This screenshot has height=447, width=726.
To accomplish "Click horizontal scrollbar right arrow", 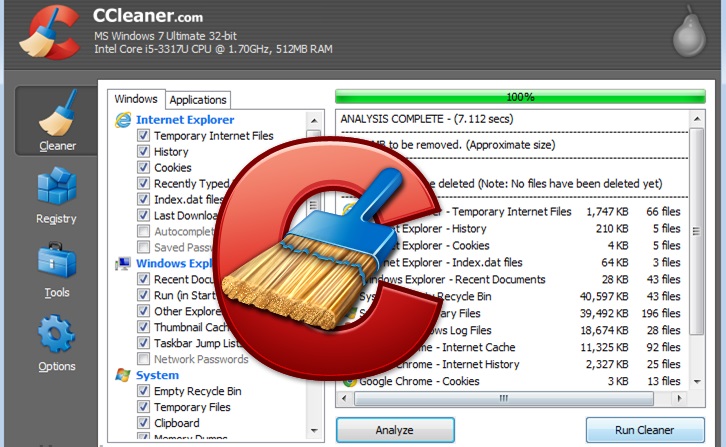I will pyautogui.click(x=679, y=398).
